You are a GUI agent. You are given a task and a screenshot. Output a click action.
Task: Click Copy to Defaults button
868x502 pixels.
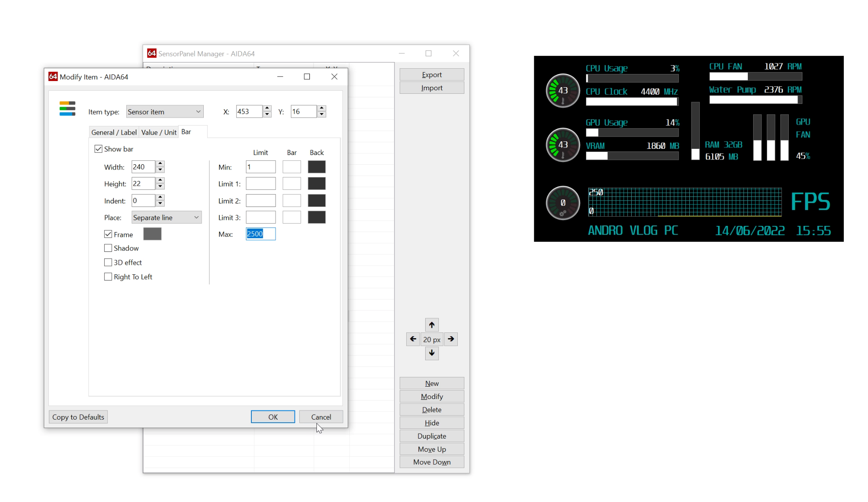78,417
